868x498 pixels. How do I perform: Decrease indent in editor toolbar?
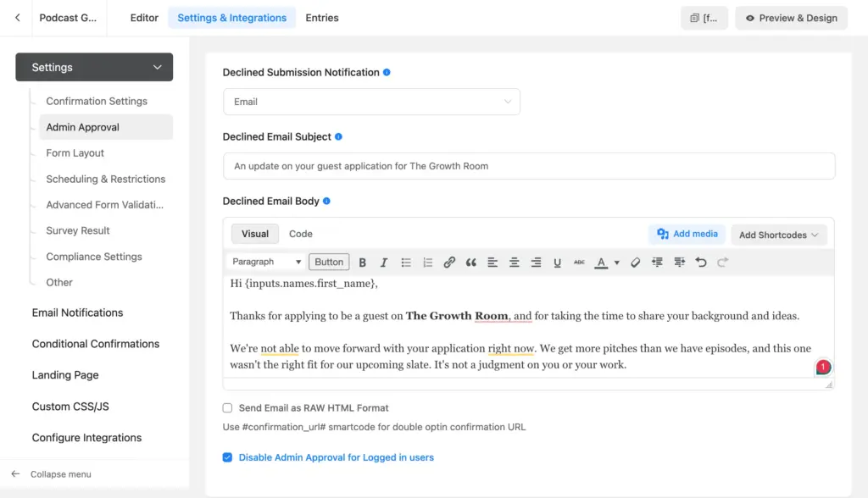coord(657,263)
